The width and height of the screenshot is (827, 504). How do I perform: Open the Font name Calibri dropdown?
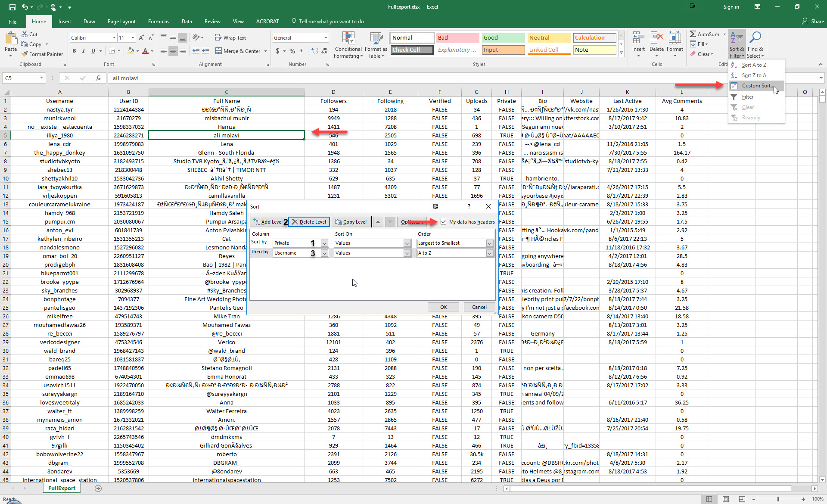pos(114,38)
